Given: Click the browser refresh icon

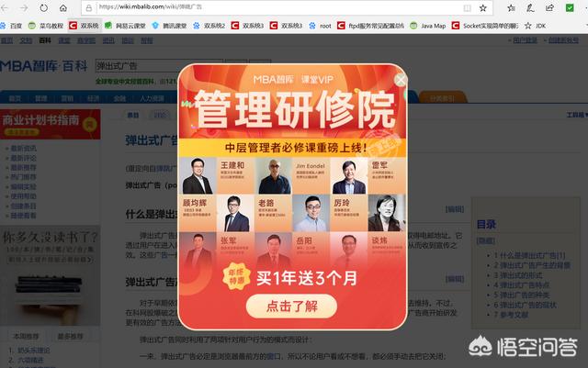Looking at the screenshot, I should tap(44, 7).
